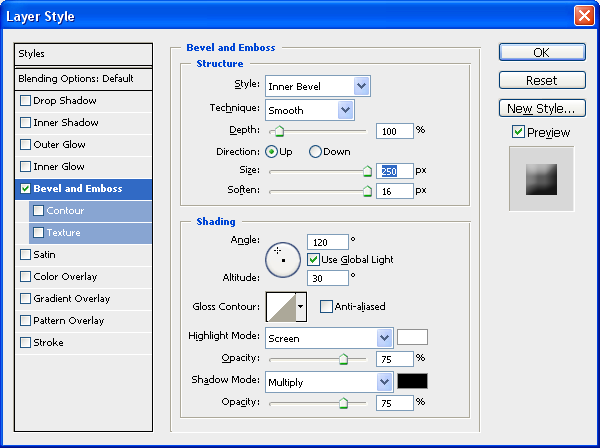Open the Color Overlay settings row
Image resolution: width=600 pixels, height=448 pixels.
click(83, 277)
